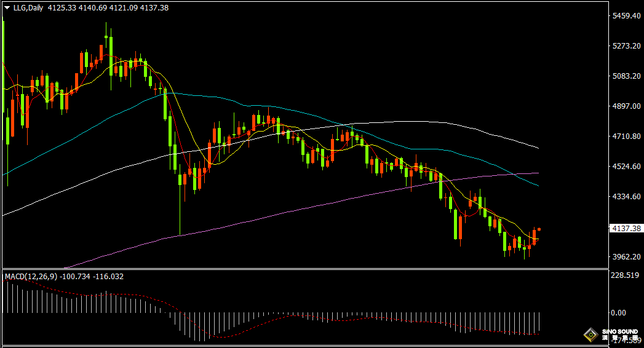Screen dimensions: 644x348
Task: Click the MACD value -100.734
Action: point(75,277)
